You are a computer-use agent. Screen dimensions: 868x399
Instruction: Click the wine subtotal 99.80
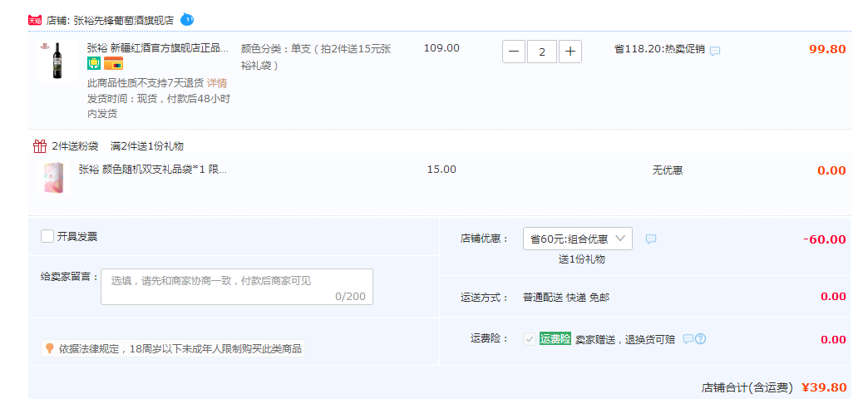(827, 49)
